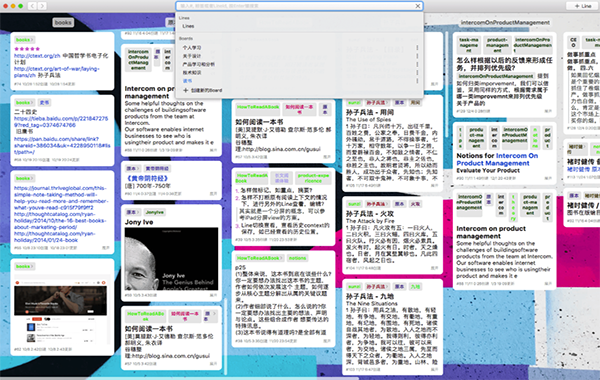Click the books tag on five-star card
600x380 pixels.
click(24, 40)
